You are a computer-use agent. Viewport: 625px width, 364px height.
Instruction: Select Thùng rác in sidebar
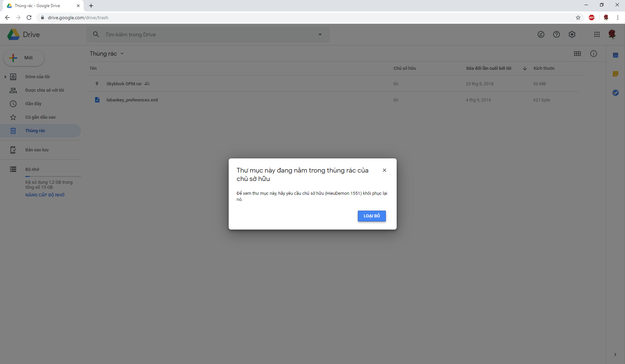pos(40,131)
